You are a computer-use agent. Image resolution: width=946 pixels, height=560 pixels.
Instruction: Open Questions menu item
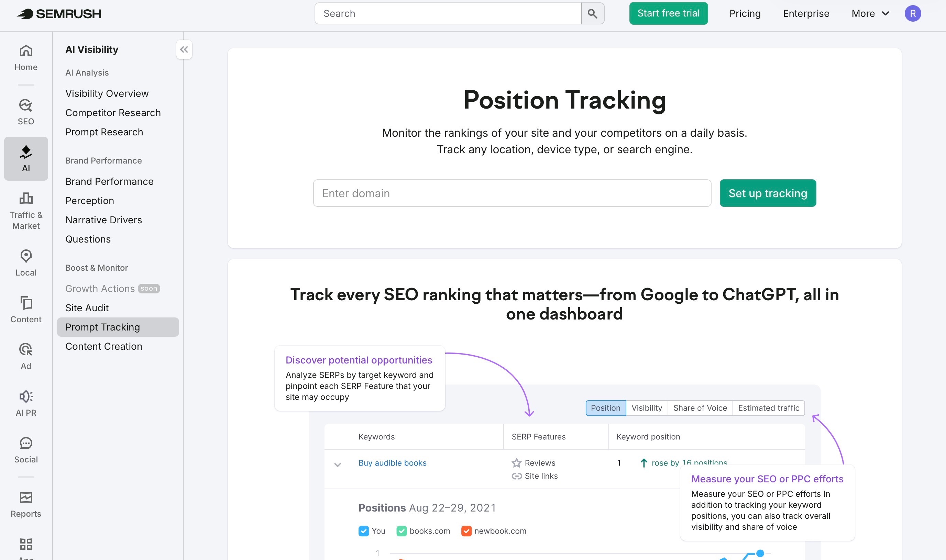(x=88, y=239)
